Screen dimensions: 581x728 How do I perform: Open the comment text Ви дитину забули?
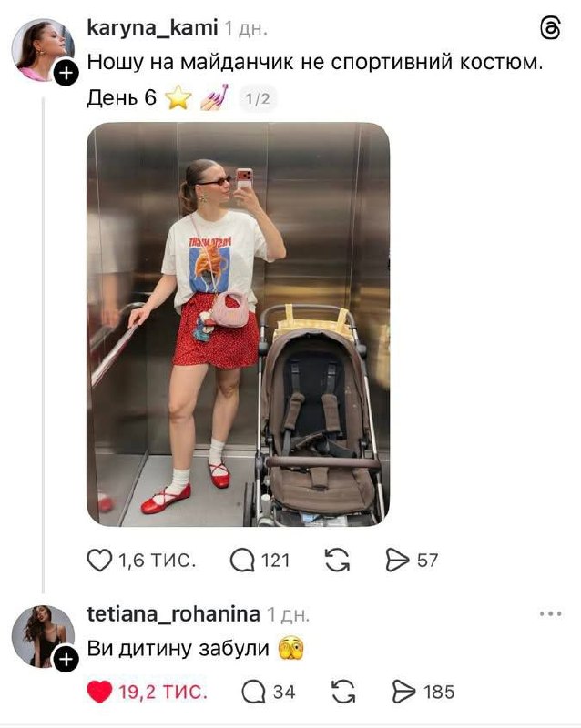coord(178,648)
